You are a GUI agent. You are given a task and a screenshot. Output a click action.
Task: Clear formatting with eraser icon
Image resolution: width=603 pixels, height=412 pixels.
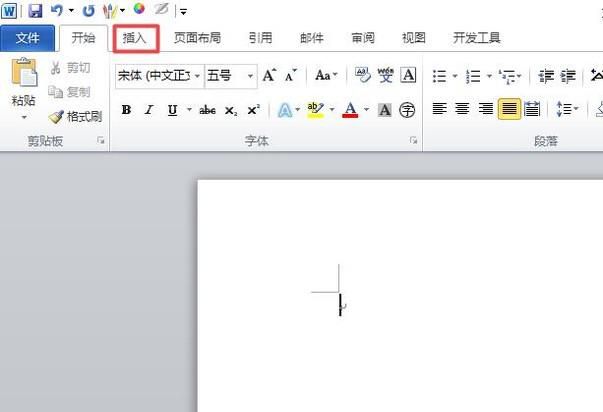363,75
